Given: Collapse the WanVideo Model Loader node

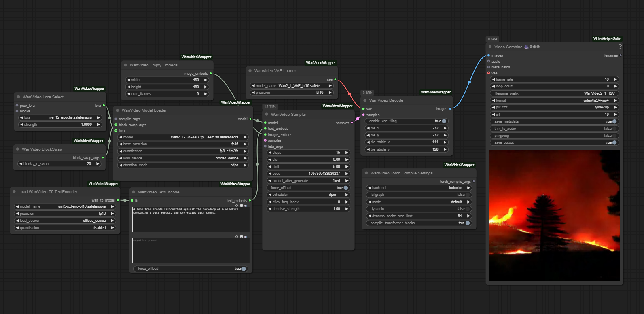Looking at the screenshot, I should (117, 110).
